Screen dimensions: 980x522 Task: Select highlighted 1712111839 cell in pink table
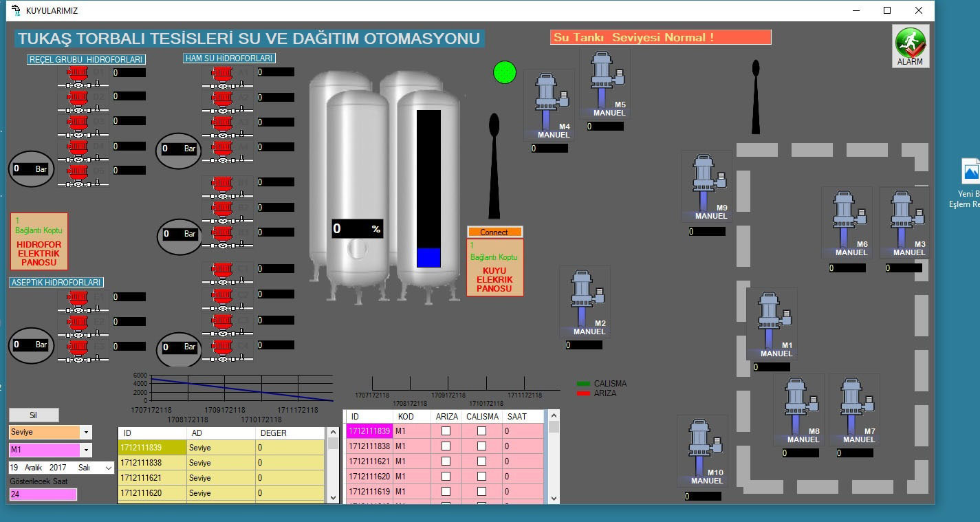point(369,431)
